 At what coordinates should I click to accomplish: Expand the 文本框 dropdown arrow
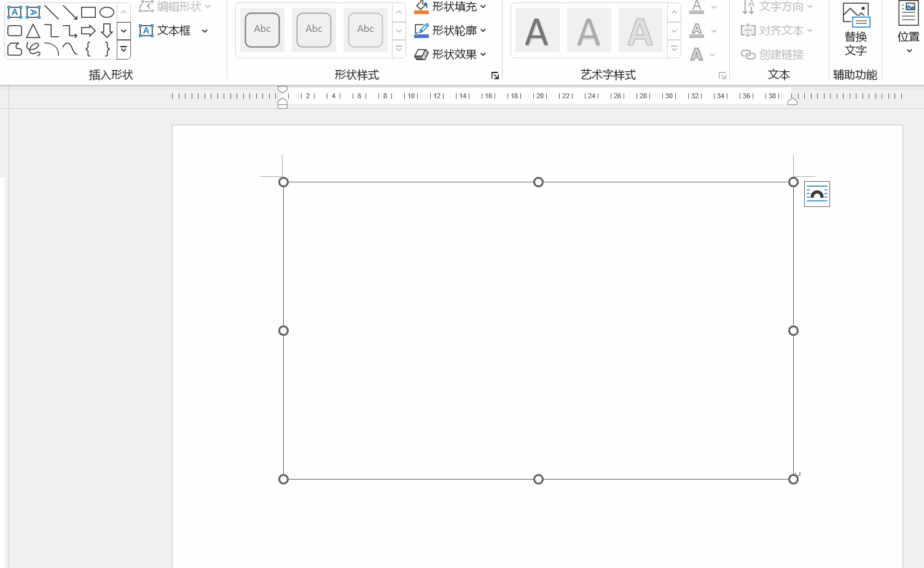205,31
